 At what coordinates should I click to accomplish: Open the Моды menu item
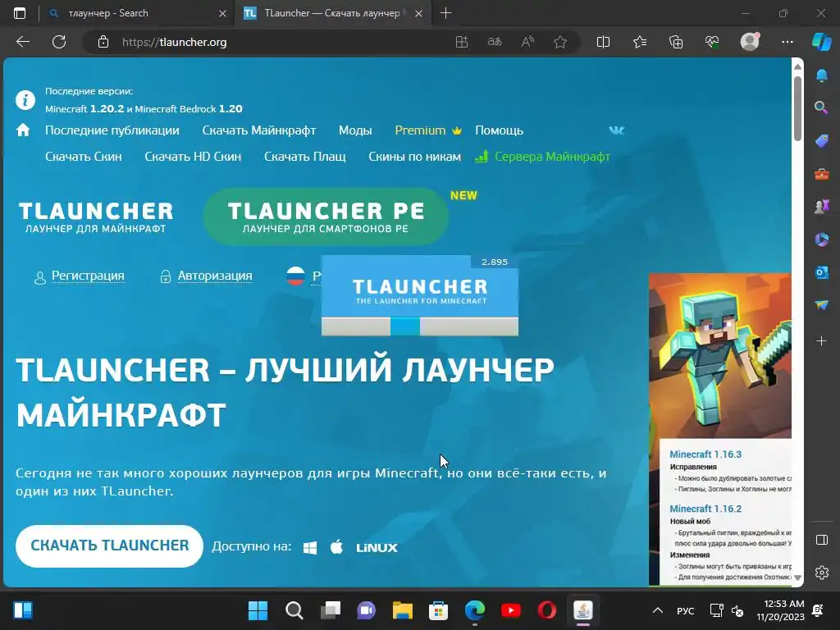355,130
